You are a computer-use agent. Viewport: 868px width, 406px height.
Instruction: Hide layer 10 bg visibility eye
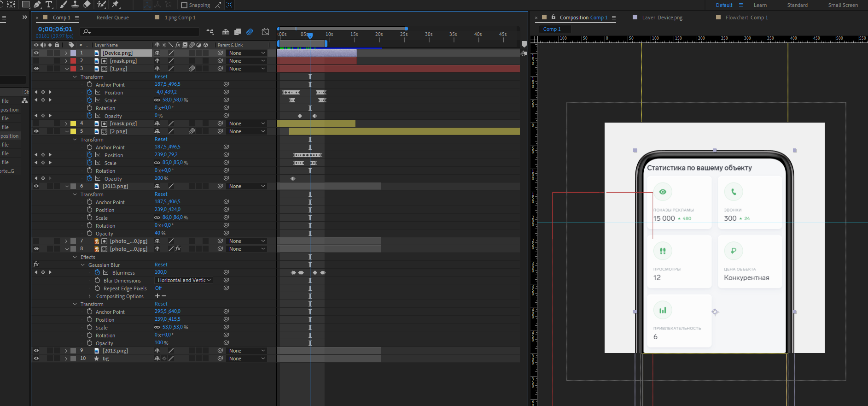(x=36, y=359)
